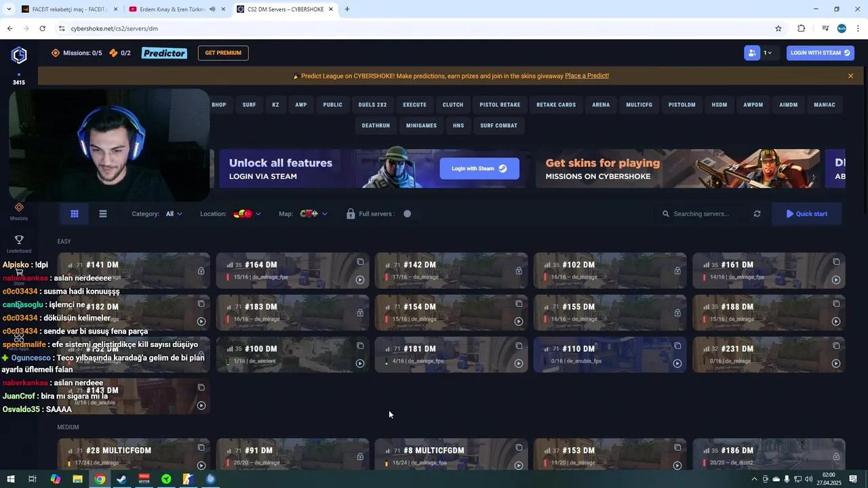Viewport: 868px width, 488px height.
Task: Click the lock icon on server #188 DM card
Action: tap(836, 314)
